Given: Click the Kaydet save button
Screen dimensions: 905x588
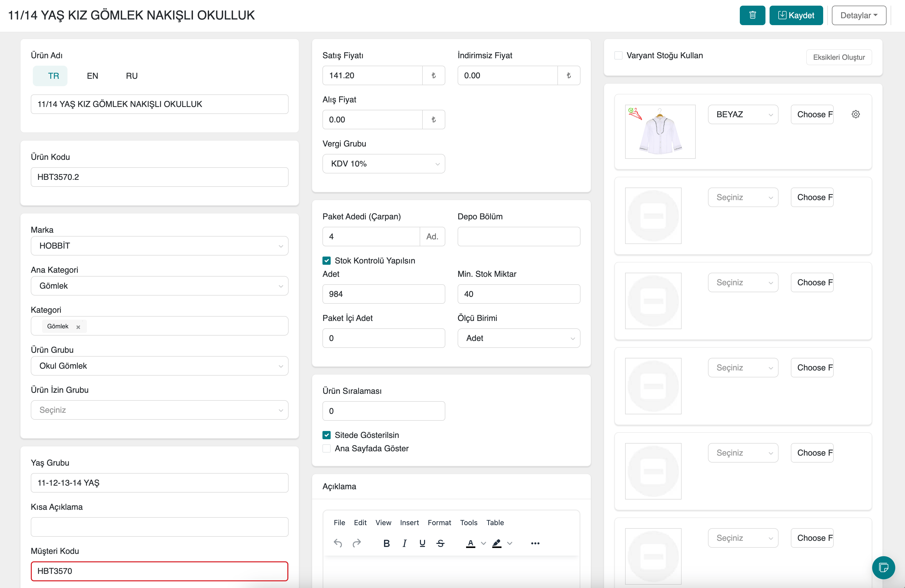Looking at the screenshot, I should point(796,15).
